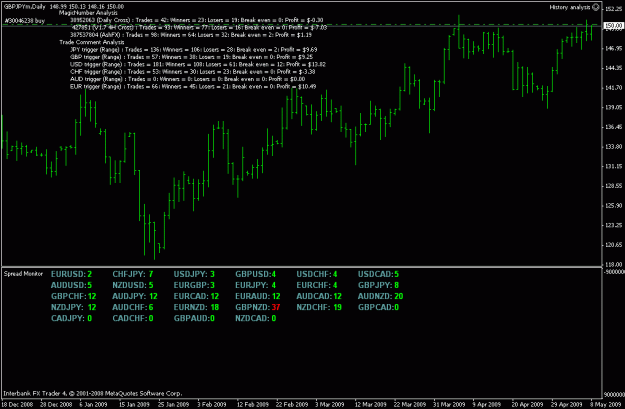Click the 118.00 price scale label
625x409 pixels.
coord(613,265)
